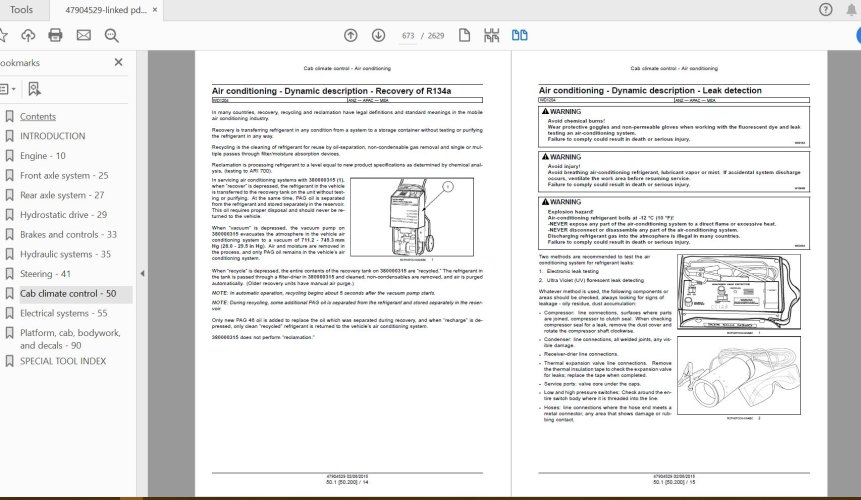Click total page count 2629
861x500 pixels.
(x=436, y=36)
